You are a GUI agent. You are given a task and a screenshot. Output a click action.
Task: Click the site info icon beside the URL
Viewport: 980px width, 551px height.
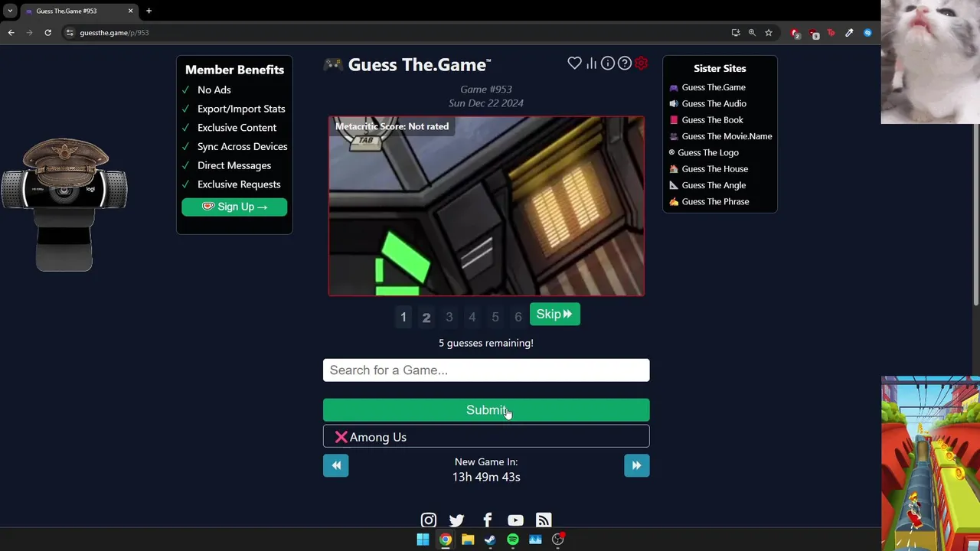70,33
